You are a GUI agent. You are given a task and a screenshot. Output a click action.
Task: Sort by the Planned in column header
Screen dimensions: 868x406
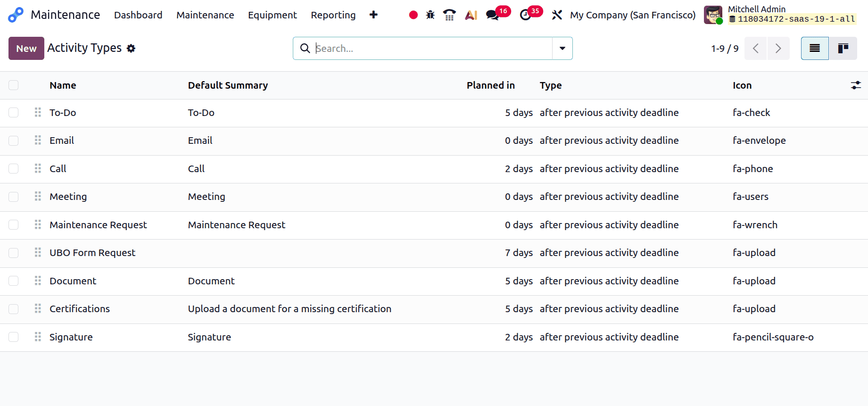click(x=490, y=85)
